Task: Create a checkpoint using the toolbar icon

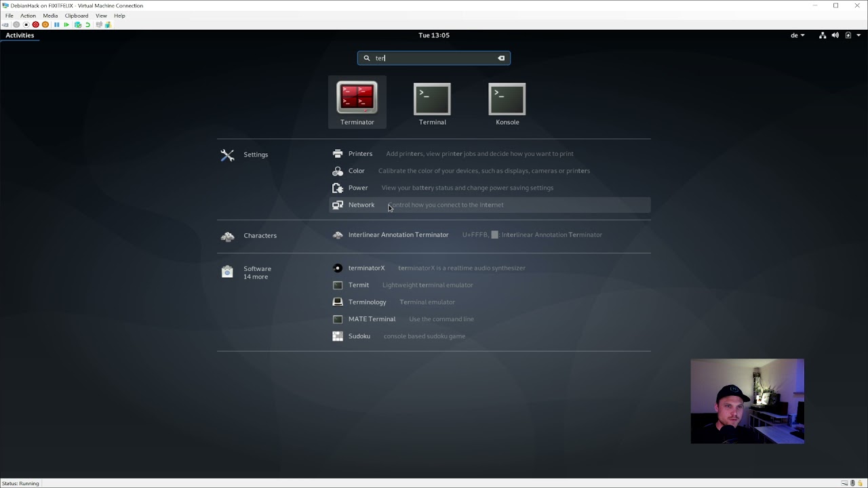Action: [78, 25]
